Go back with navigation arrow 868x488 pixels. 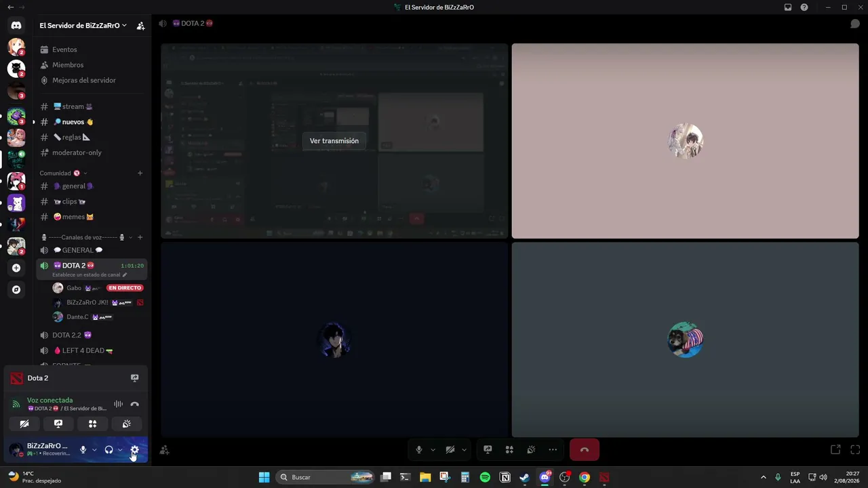10,7
